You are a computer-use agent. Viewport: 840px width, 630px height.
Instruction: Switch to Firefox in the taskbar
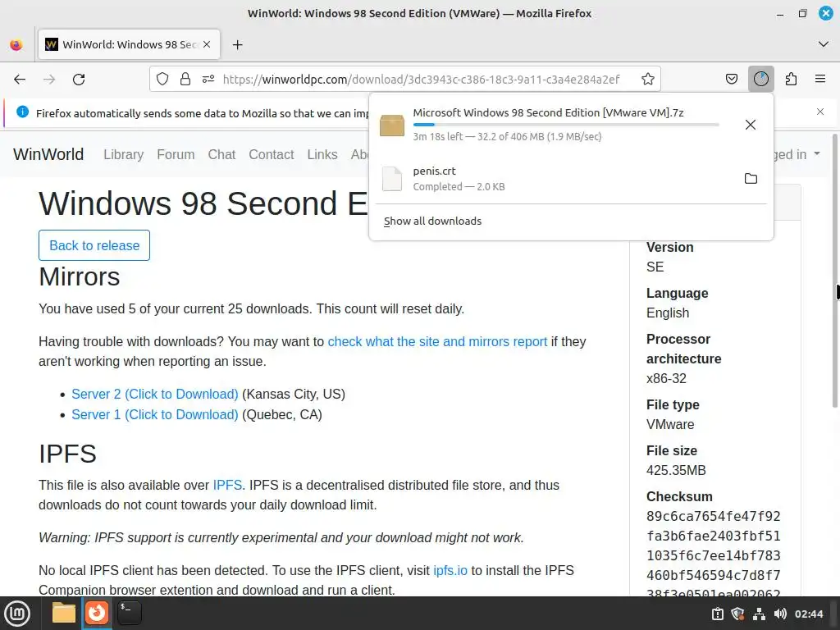click(x=97, y=613)
